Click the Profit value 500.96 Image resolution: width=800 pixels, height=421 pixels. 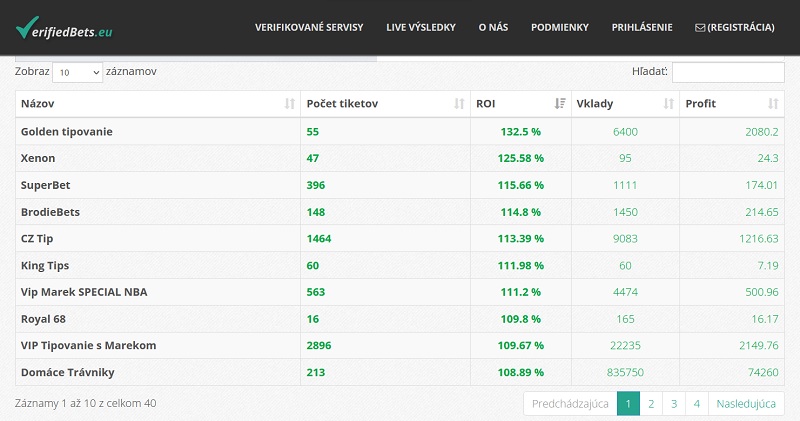tap(762, 292)
